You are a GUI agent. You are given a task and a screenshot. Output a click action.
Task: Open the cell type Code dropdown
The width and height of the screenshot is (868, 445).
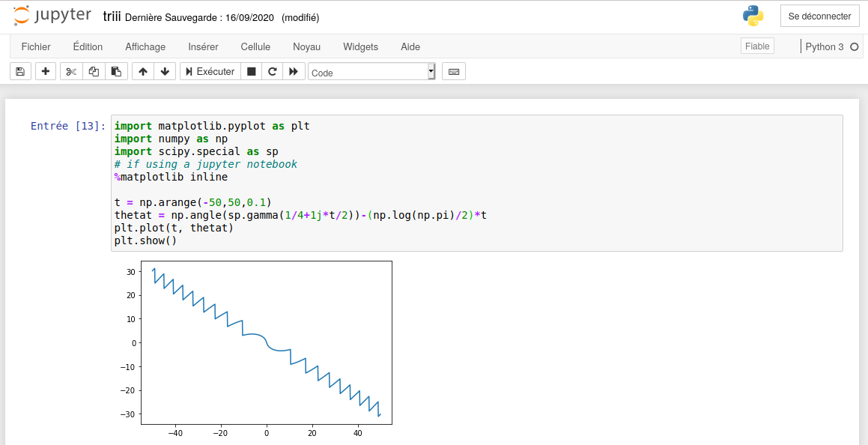click(x=371, y=72)
